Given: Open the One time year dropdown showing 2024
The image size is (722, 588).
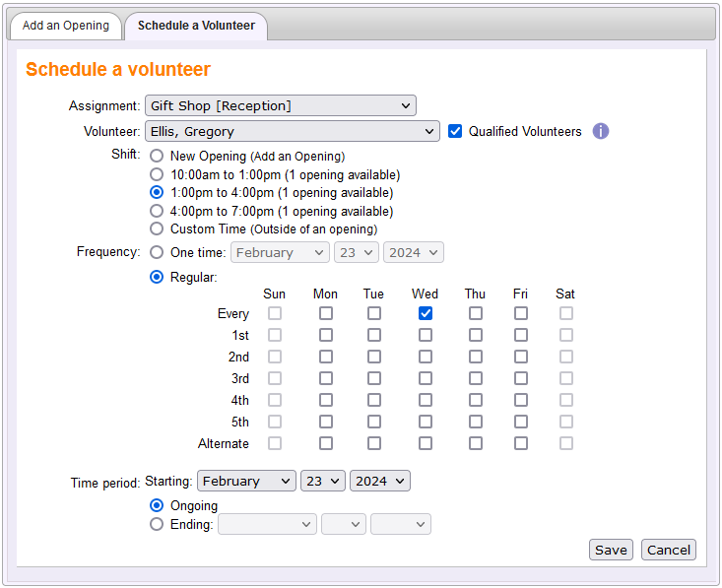Looking at the screenshot, I should click(414, 252).
